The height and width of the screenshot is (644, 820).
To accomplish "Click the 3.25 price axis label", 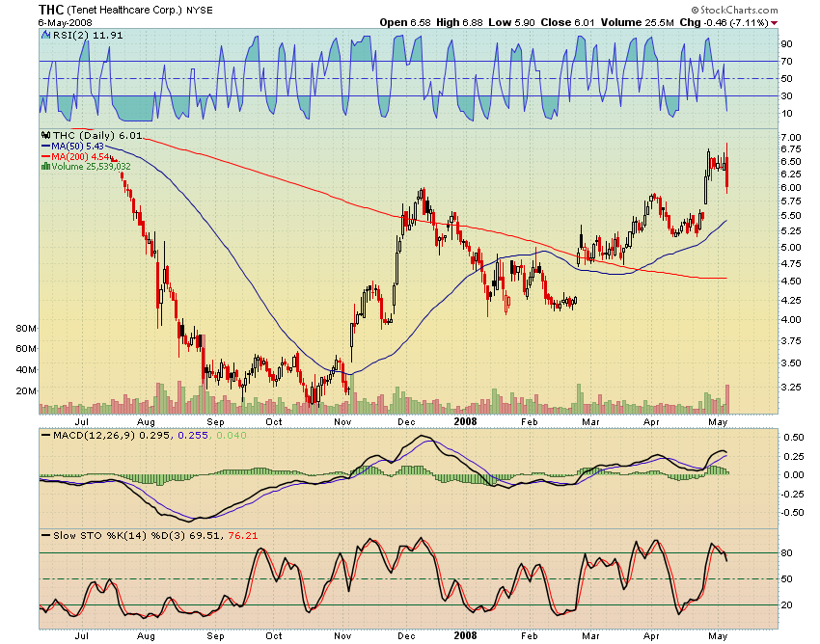I will tap(790, 388).
